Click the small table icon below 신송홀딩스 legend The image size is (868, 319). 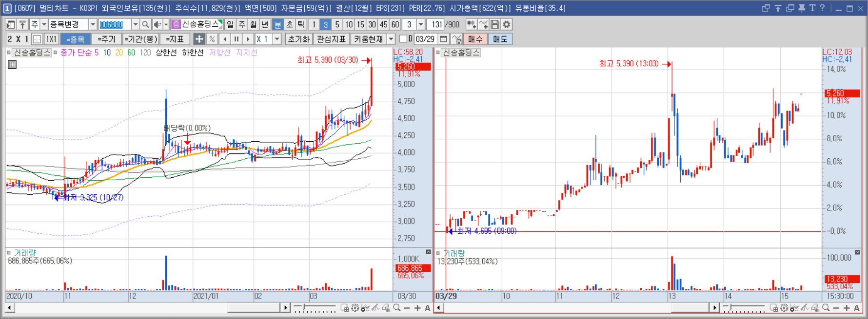[12, 64]
